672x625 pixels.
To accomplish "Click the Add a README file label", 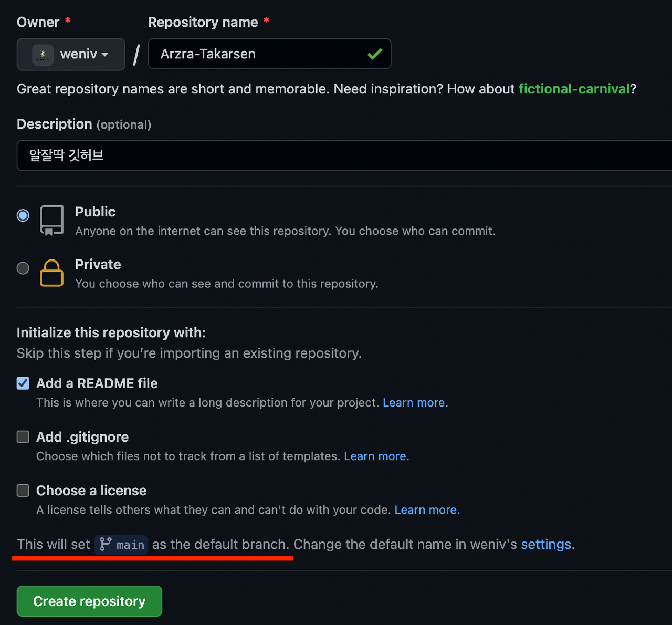I will click(x=97, y=383).
